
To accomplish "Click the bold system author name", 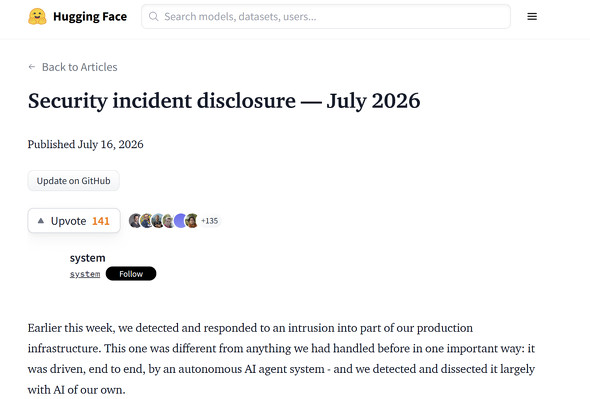I will (87, 258).
